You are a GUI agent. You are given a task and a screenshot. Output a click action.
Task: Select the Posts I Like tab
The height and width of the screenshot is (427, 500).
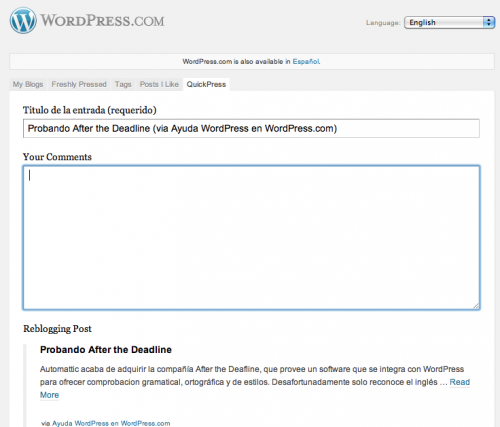159,84
